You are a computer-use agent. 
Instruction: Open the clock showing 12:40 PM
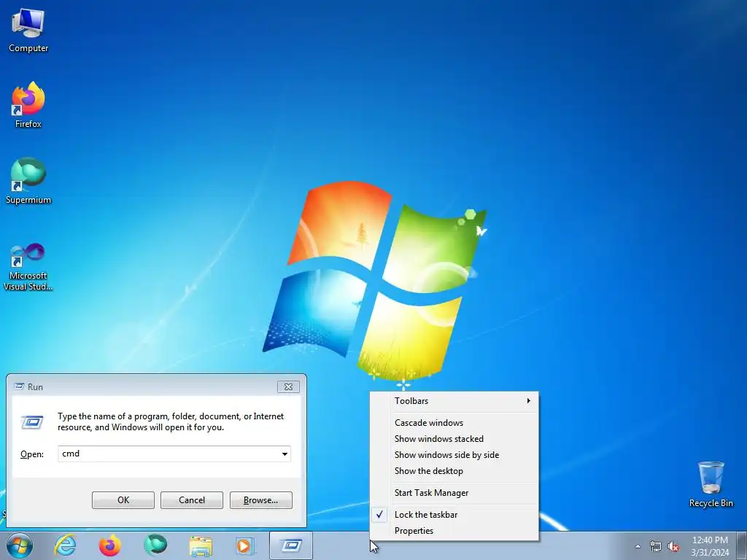pyautogui.click(x=710, y=546)
